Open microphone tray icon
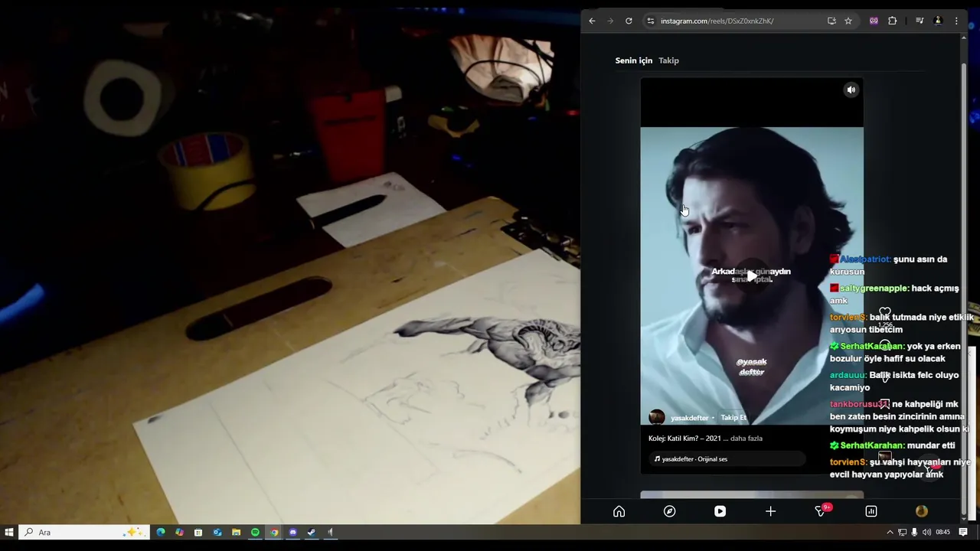The height and width of the screenshot is (551, 980). tap(914, 532)
